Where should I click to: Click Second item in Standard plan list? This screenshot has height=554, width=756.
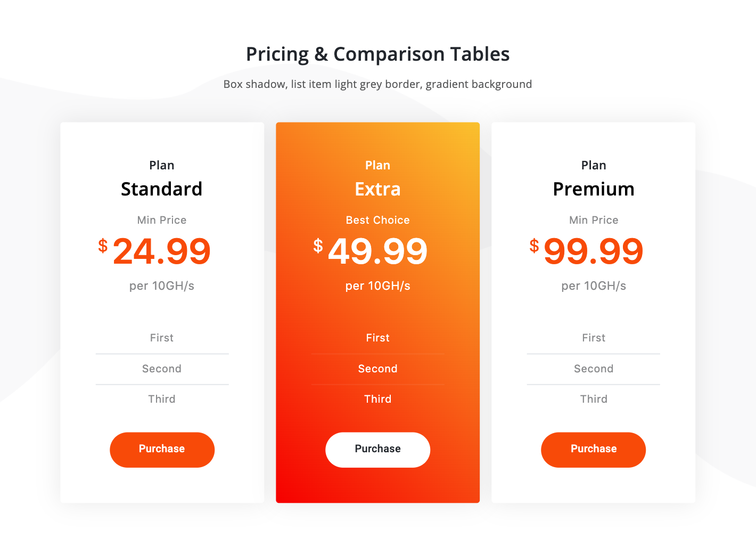[162, 369]
